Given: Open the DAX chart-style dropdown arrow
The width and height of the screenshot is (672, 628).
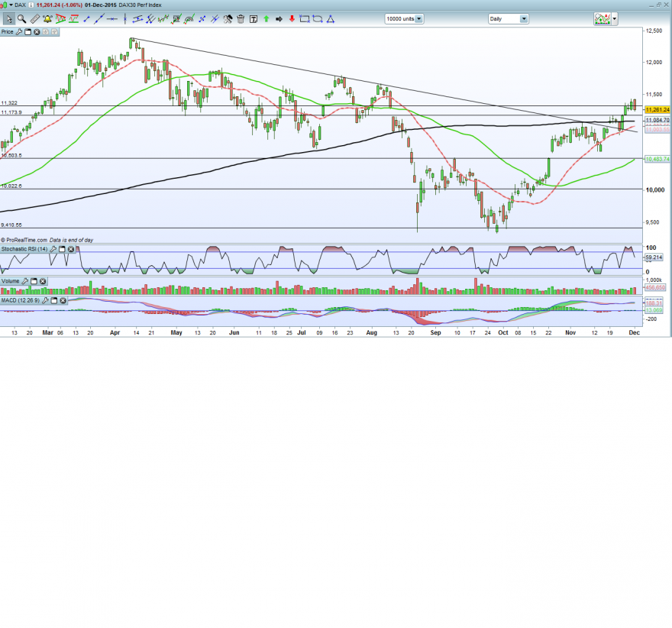Looking at the screenshot, I should pyautogui.click(x=11, y=5).
